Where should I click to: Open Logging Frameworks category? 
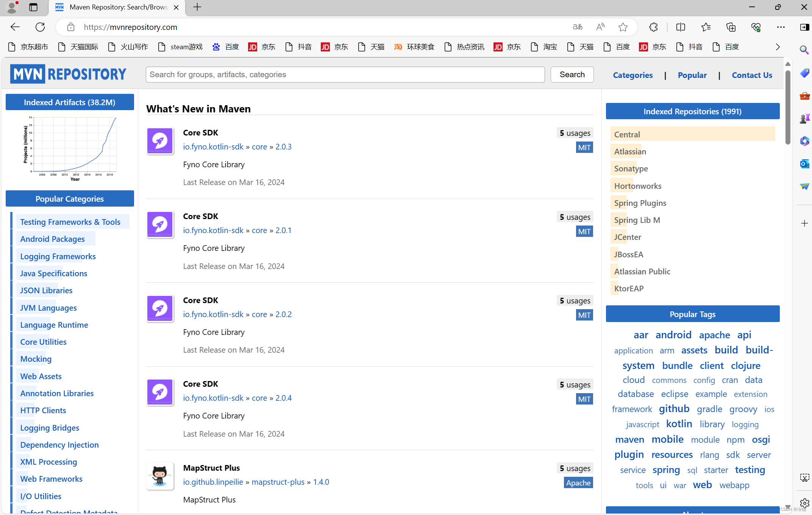click(58, 256)
